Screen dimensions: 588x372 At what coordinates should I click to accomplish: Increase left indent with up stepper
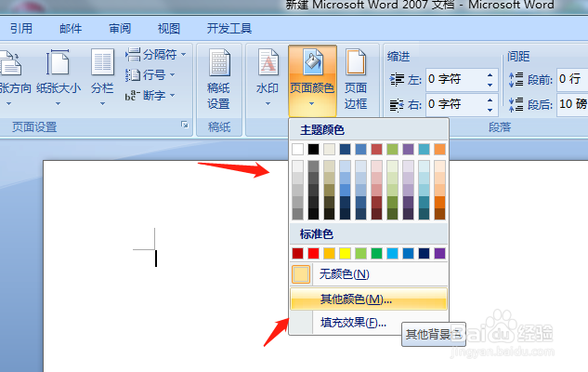[490, 74]
